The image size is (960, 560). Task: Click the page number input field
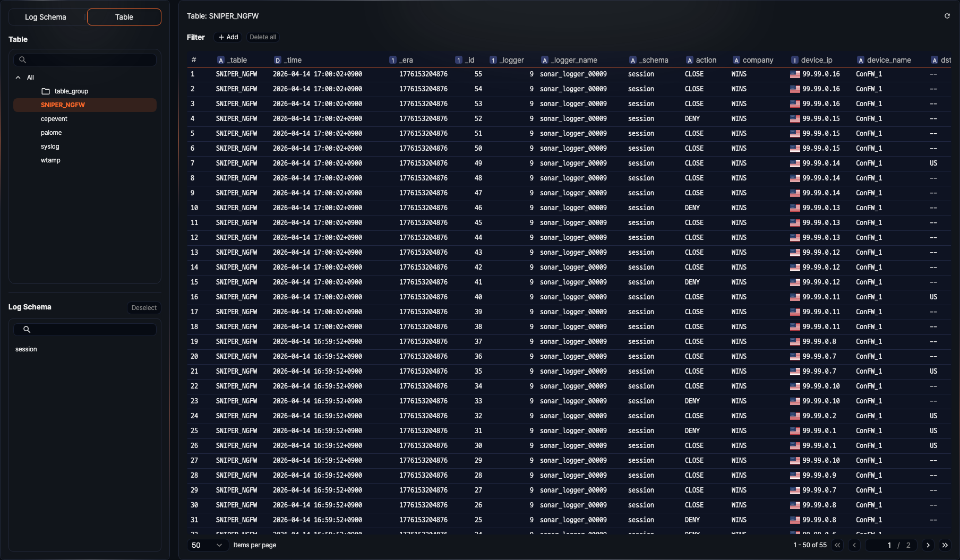tap(889, 545)
